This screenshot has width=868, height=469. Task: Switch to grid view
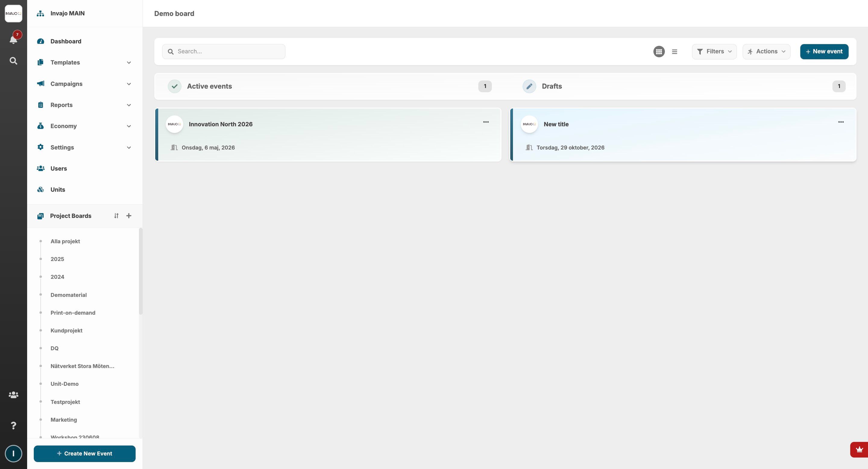coord(659,52)
